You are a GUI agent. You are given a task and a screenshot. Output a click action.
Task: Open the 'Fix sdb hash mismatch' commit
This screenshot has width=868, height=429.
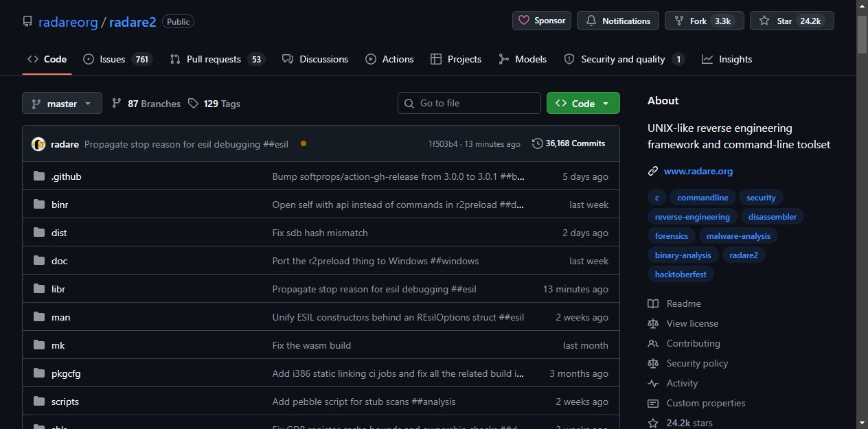pyautogui.click(x=320, y=233)
